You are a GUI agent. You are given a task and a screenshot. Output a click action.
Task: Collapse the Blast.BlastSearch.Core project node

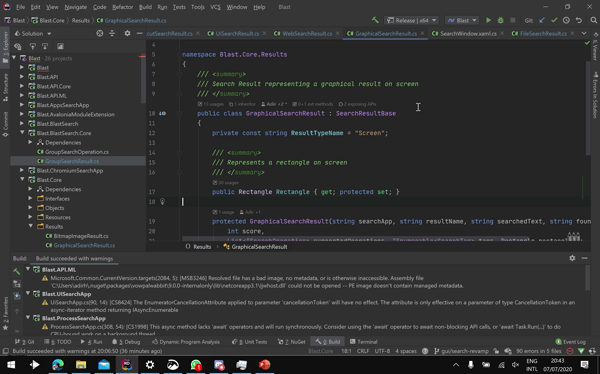[22, 133]
